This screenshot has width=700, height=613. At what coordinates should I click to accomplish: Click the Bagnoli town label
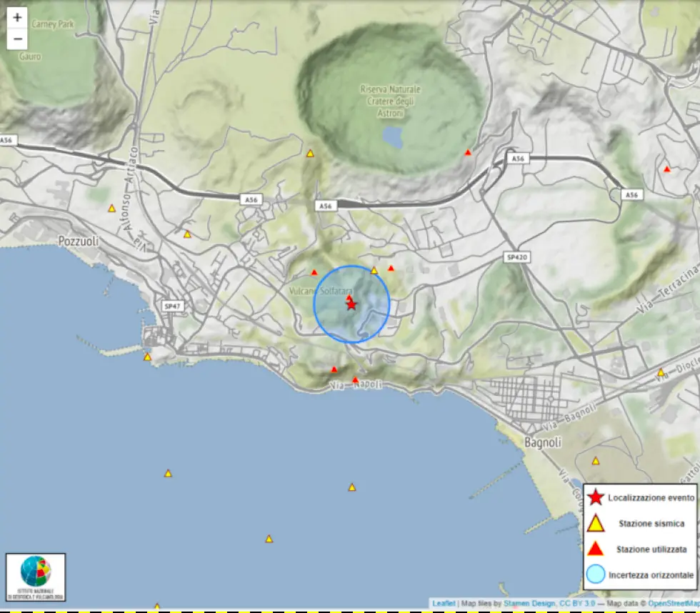543,442
